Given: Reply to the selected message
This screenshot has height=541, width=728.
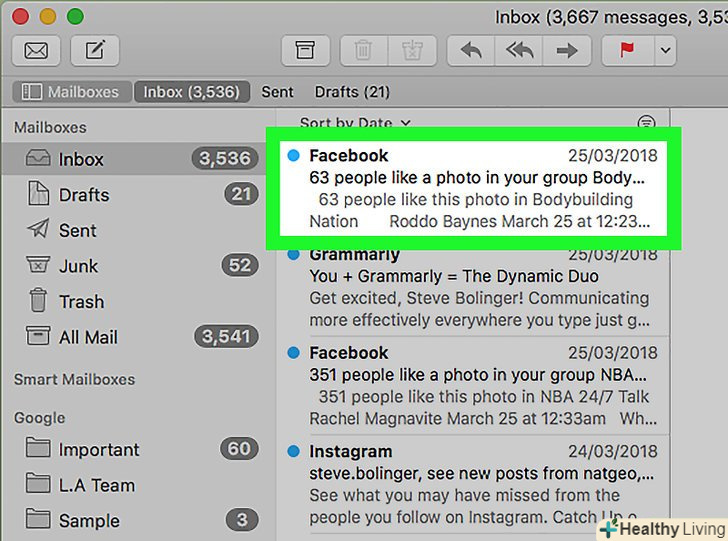Looking at the screenshot, I should pyautogui.click(x=471, y=50).
